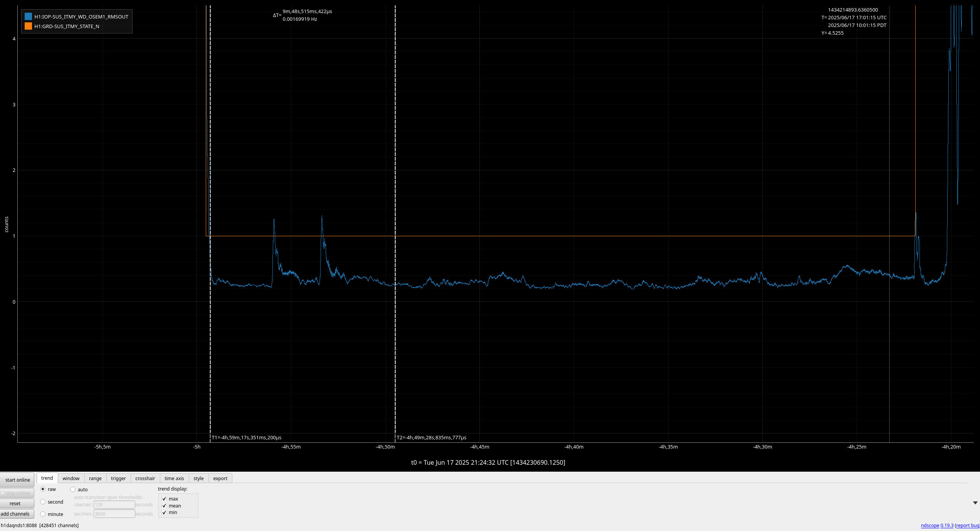This screenshot has height=531, width=980.
Task: Select the raw trend radio button
Action: tap(43, 489)
